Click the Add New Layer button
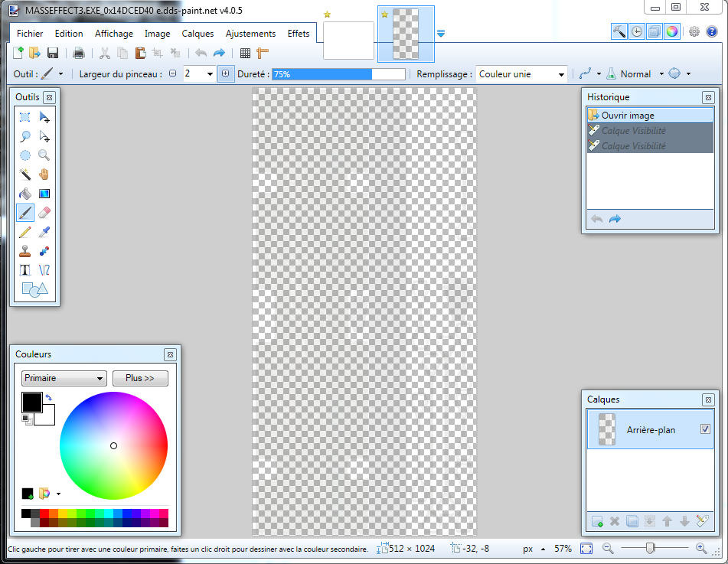This screenshot has height=564, width=728. tap(598, 521)
